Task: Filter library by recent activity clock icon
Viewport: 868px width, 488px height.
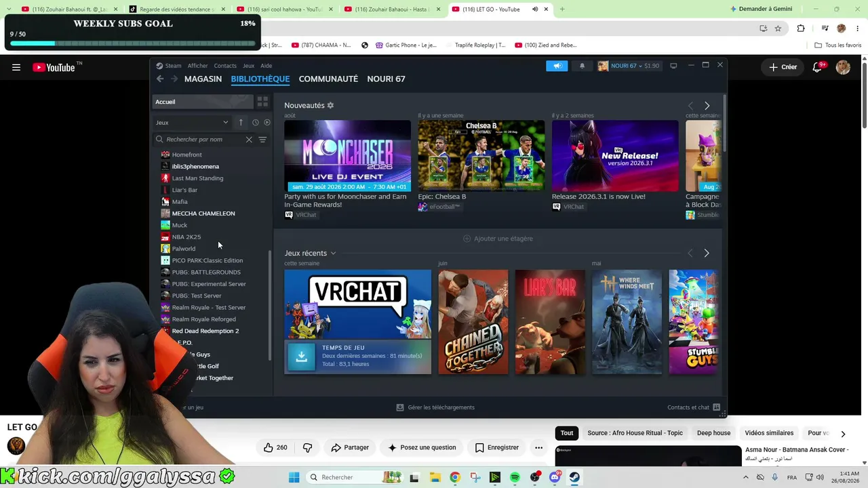Action: coord(255,123)
